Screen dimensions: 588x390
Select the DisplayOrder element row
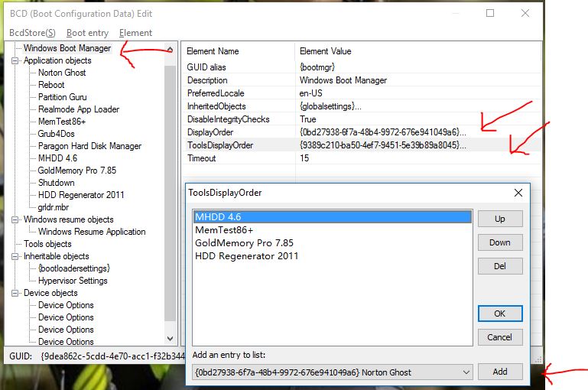[362, 132]
